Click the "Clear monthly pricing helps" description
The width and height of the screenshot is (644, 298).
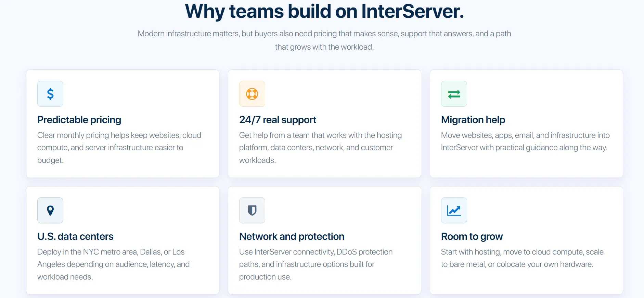pos(119,147)
